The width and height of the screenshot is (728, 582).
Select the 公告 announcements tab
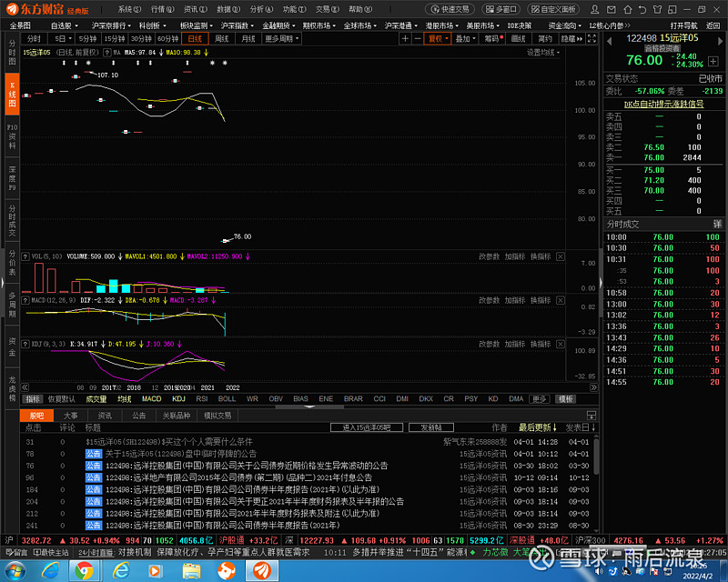tap(139, 416)
